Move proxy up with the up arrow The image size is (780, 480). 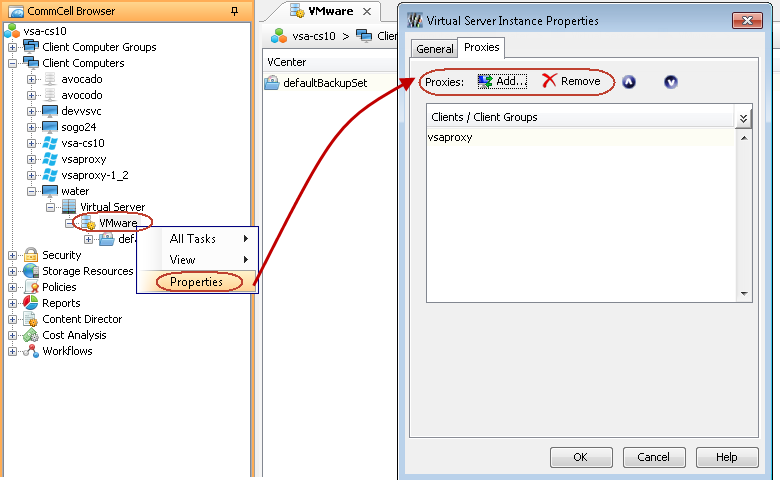pyautogui.click(x=629, y=82)
